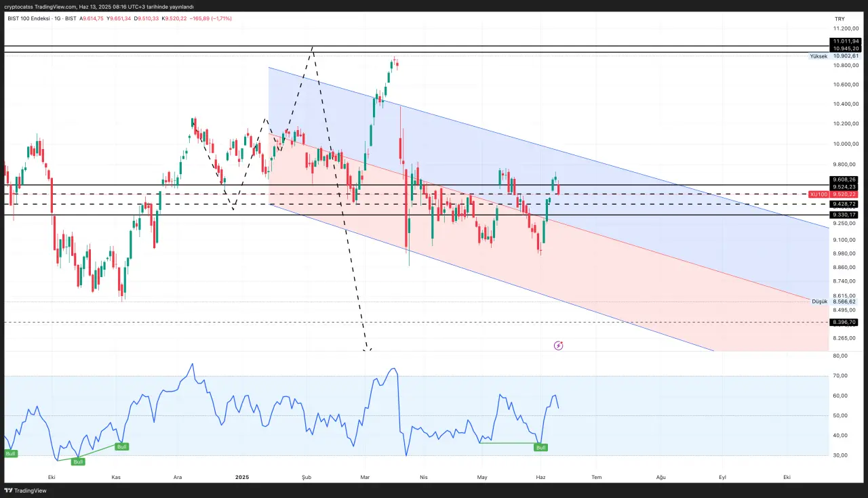This screenshot has height=498, width=868.
Task: Click the '10.400,00' price axis value
Action: tap(846, 104)
